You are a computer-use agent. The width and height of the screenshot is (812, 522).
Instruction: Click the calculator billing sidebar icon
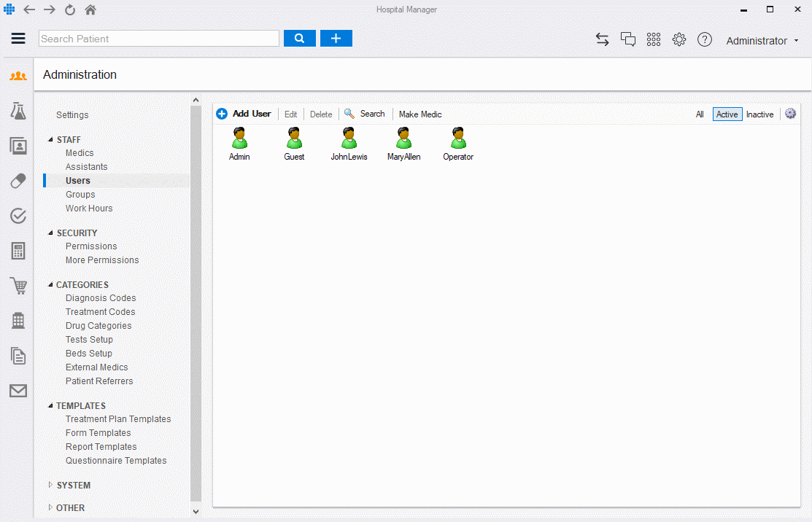point(18,251)
